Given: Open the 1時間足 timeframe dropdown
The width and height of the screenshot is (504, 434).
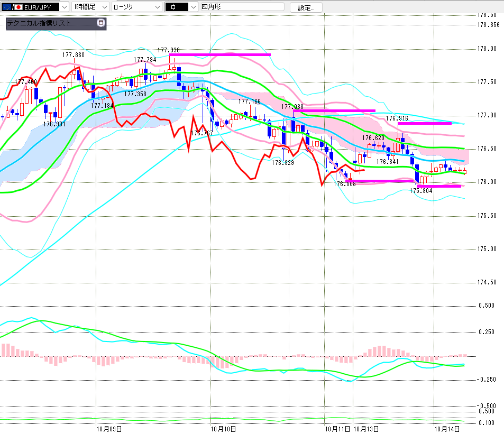Looking at the screenshot, I should (x=104, y=7).
